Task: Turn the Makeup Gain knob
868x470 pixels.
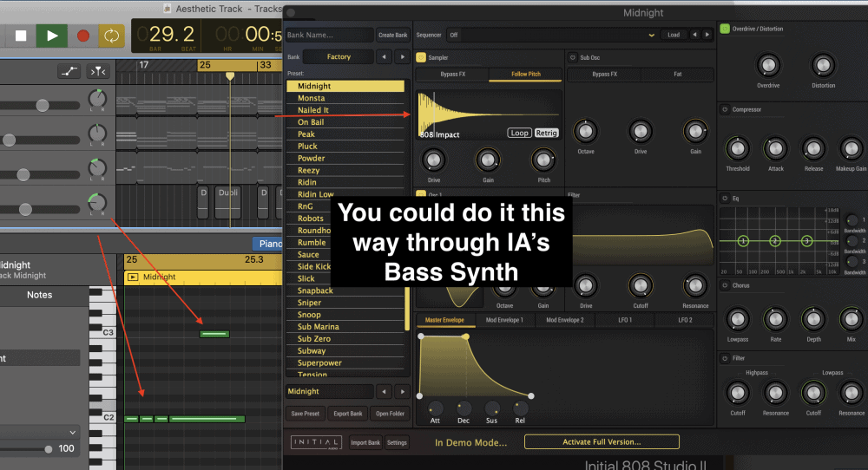Action: (x=851, y=148)
